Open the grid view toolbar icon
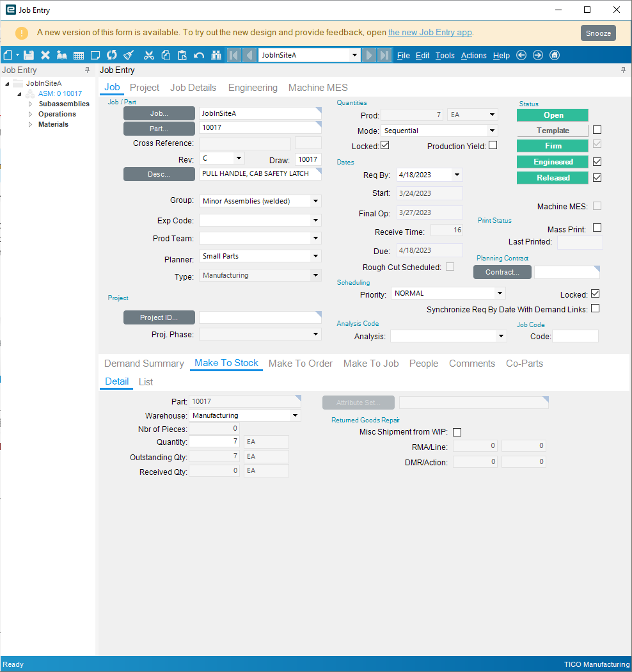This screenshot has height=672, width=632. pyautogui.click(x=79, y=55)
